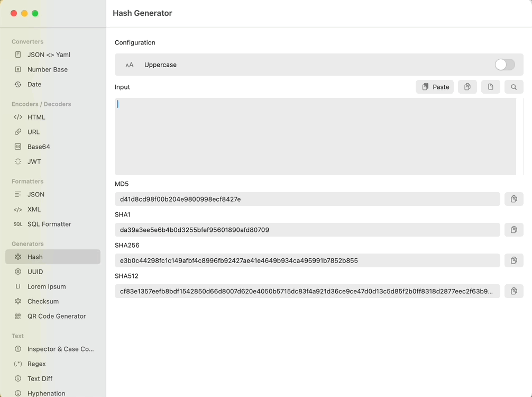Click the Regex (.*) icon
The image size is (532, 397).
[x=18, y=364]
